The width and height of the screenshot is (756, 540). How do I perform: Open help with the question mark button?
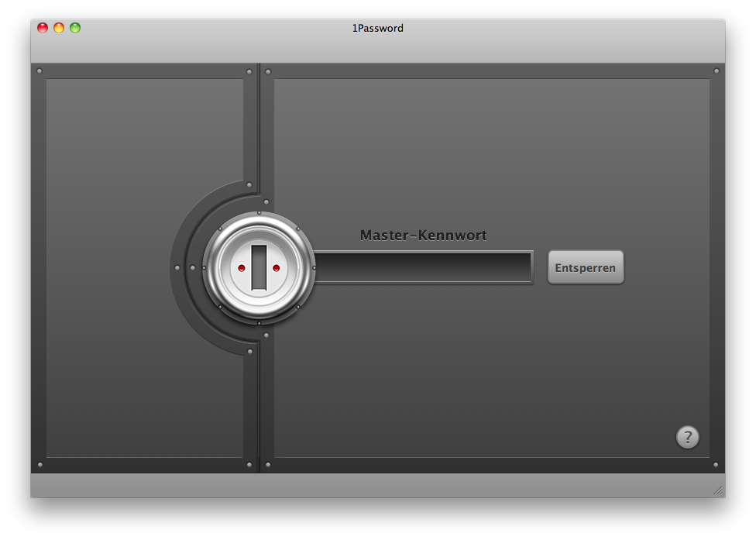(x=687, y=437)
